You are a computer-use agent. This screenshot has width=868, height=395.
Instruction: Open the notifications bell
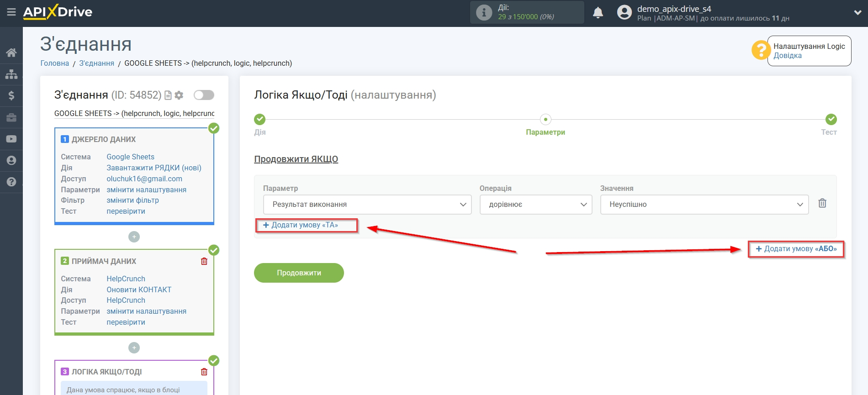(598, 12)
